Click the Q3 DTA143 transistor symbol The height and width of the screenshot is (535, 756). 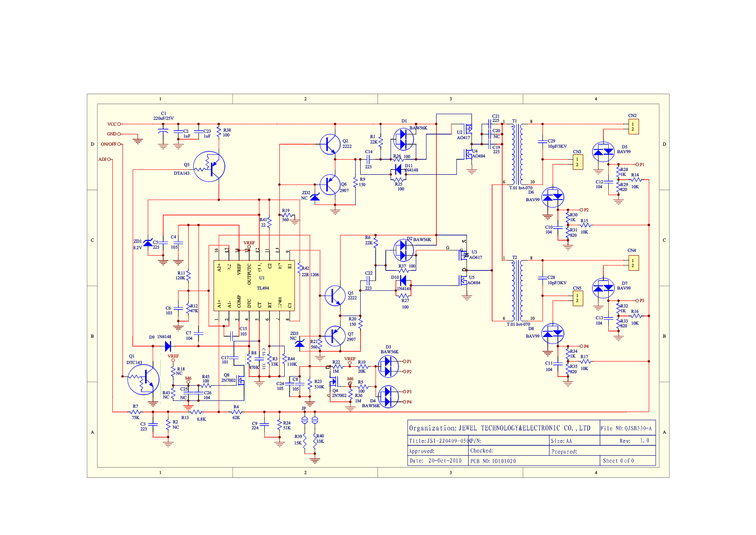click(209, 167)
